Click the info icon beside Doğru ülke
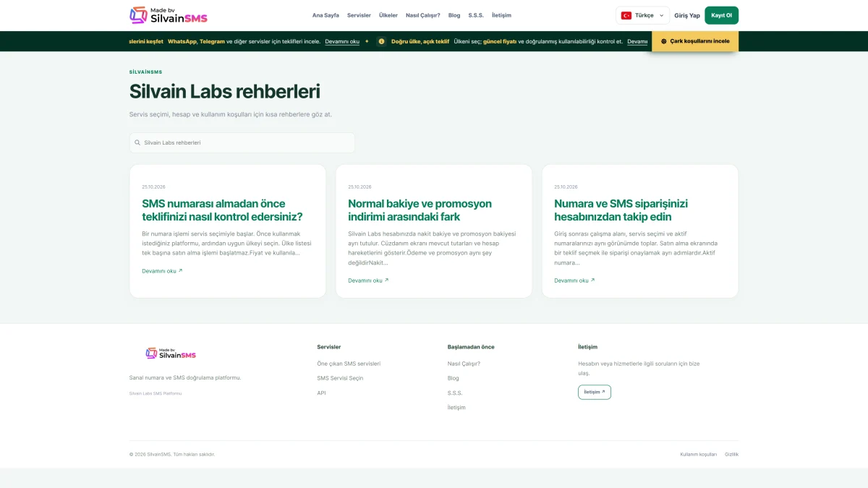Viewport: 868px width, 488px height. coord(381,41)
